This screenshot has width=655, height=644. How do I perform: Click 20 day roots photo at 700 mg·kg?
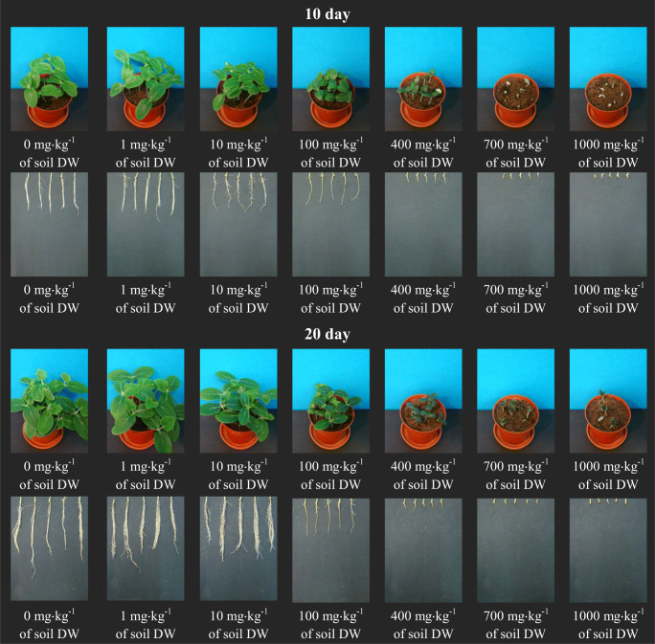(x=515, y=550)
